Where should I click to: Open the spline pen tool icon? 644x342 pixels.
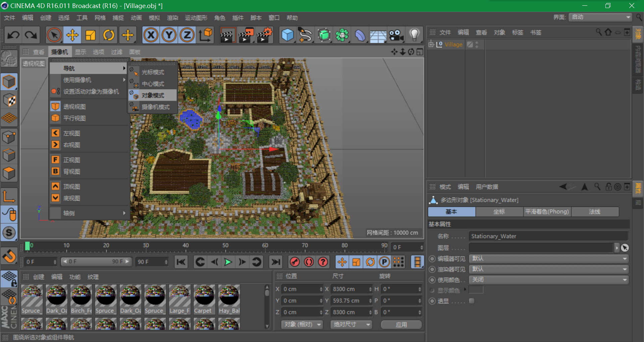(x=306, y=35)
